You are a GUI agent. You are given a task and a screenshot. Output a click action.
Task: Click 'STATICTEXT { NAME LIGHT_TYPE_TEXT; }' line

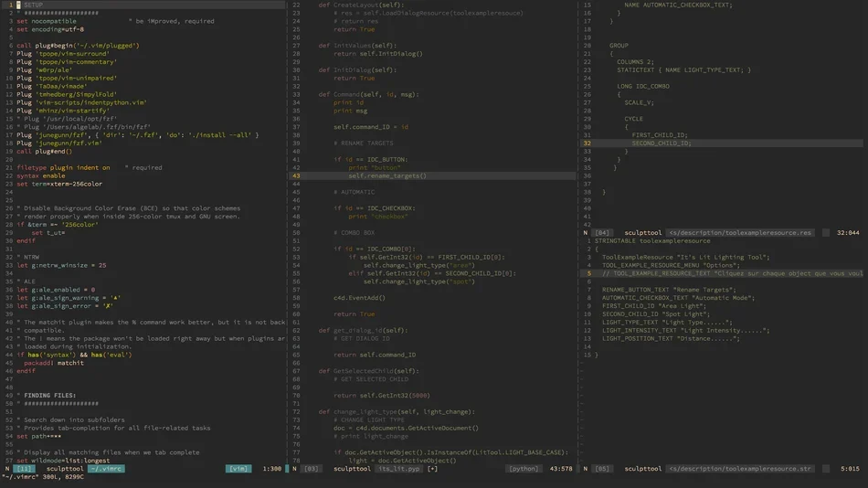coord(683,69)
